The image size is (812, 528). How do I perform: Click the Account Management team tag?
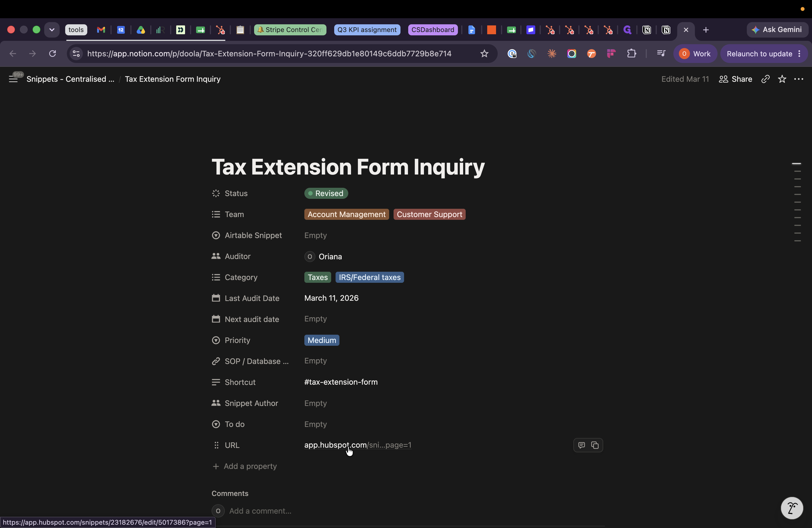pyautogui.click(x=346, y=215)
